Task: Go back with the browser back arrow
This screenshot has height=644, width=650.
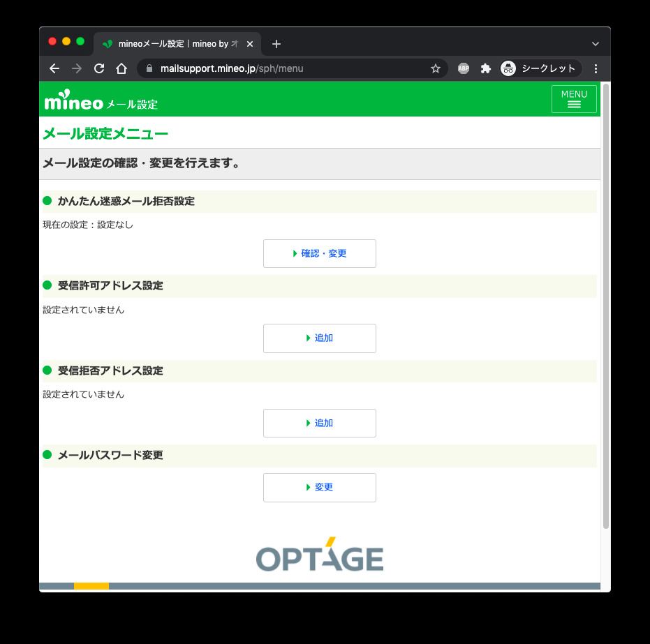Action: [x=54, y=68]
